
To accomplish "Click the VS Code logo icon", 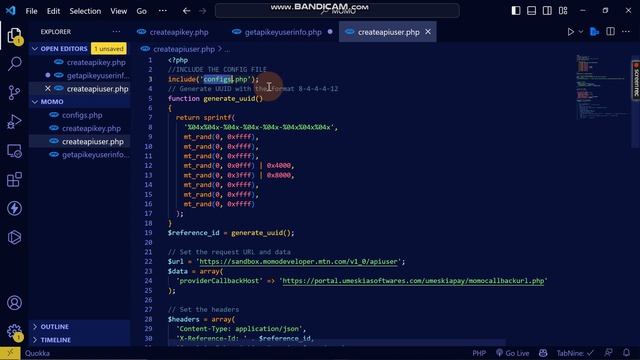I will click(11, 11).
